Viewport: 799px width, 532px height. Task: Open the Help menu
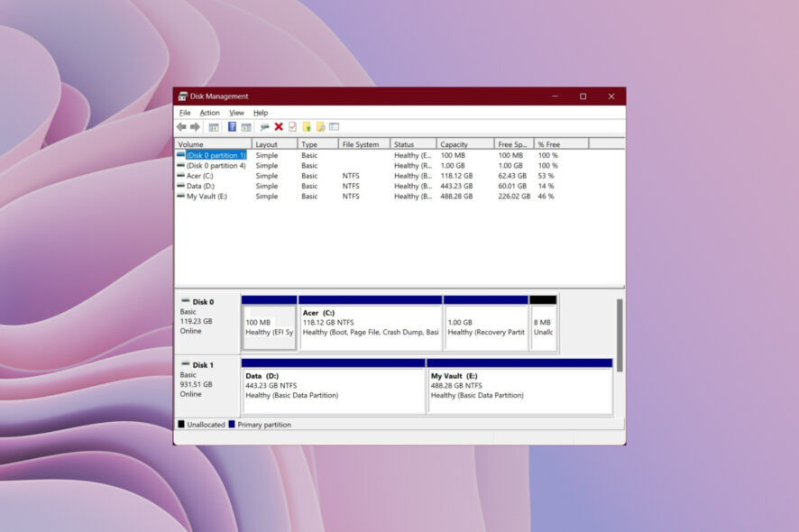pos(261,113)
